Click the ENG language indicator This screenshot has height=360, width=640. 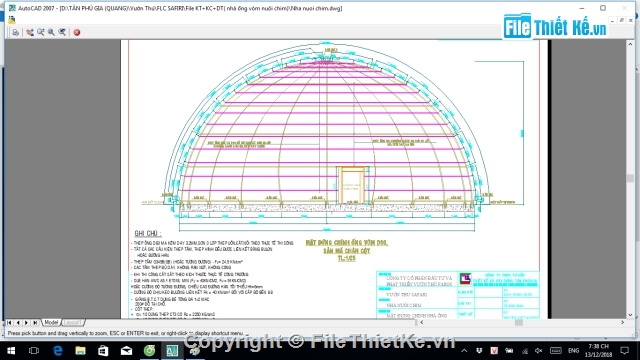tap(573, 351)
